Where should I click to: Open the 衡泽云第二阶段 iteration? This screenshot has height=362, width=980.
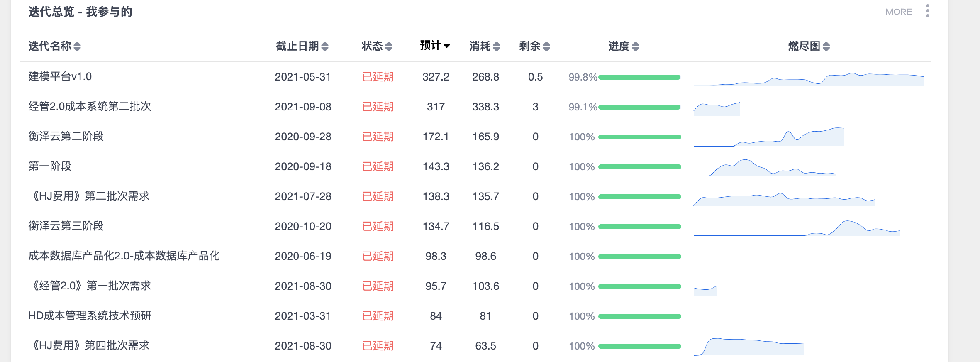[x=66, y=137]
